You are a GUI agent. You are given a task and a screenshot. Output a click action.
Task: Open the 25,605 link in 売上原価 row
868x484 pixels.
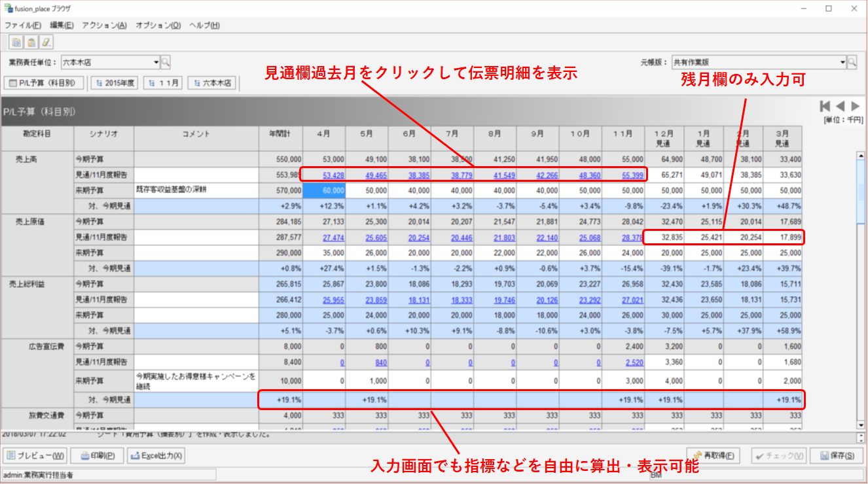point(376,237)
